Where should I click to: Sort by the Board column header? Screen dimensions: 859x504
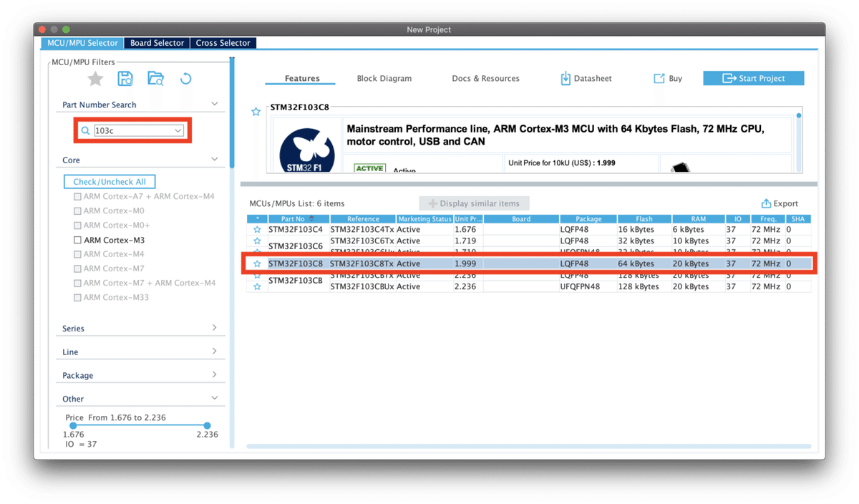pos(521,219)
